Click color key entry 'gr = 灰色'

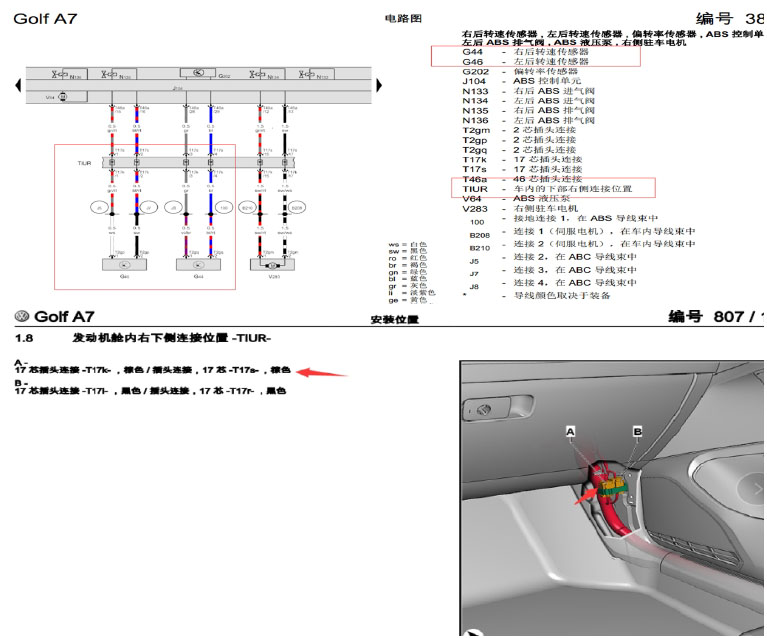(408, 286)
